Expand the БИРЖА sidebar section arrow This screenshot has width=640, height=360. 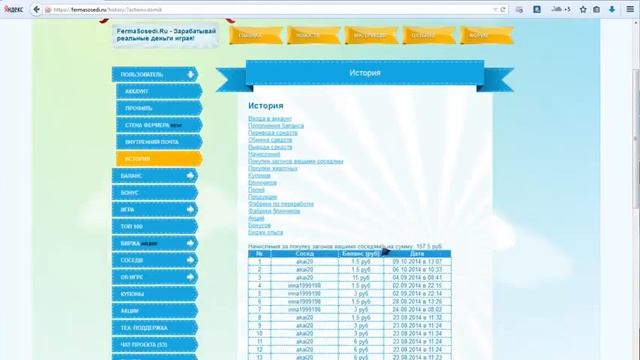pyautogui.click(x=191, y=243)
